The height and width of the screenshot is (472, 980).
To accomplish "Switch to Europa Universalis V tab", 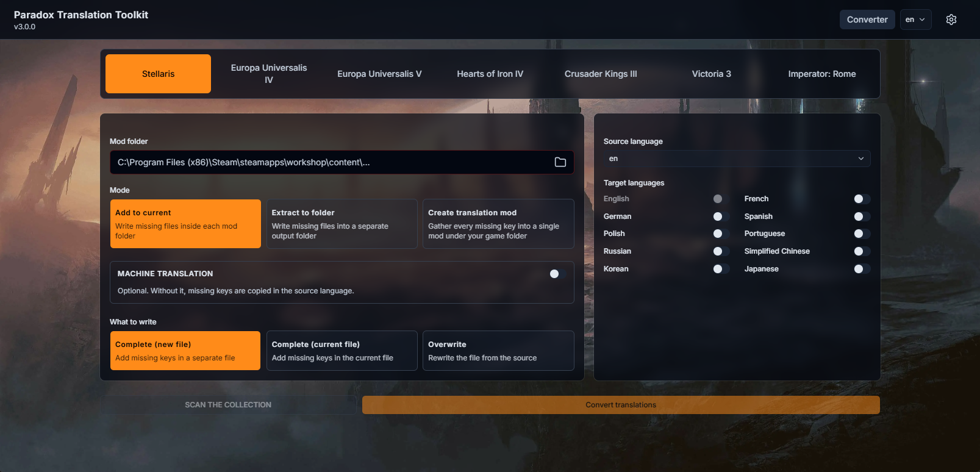I will point(379,74).
